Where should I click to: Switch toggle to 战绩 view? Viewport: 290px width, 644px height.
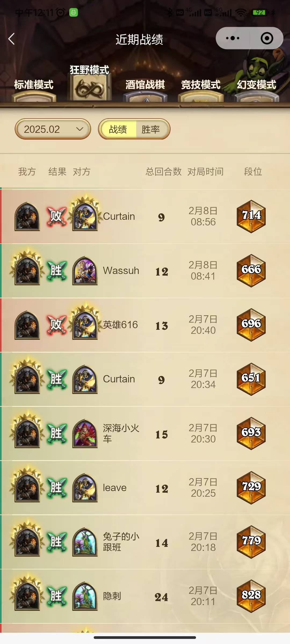(x=118, y=129)
